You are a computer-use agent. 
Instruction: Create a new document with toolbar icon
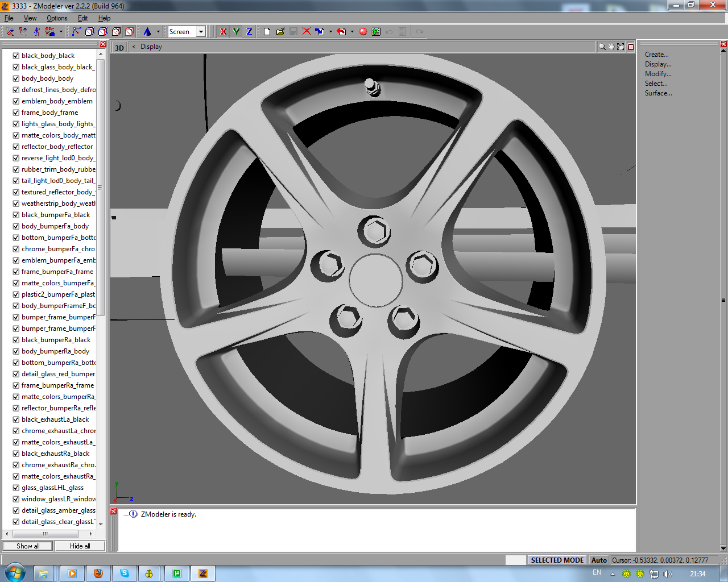[267, 32]
